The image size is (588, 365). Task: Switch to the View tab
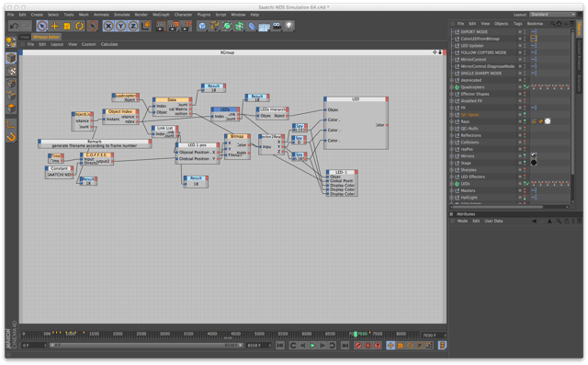tap(25, 37)
